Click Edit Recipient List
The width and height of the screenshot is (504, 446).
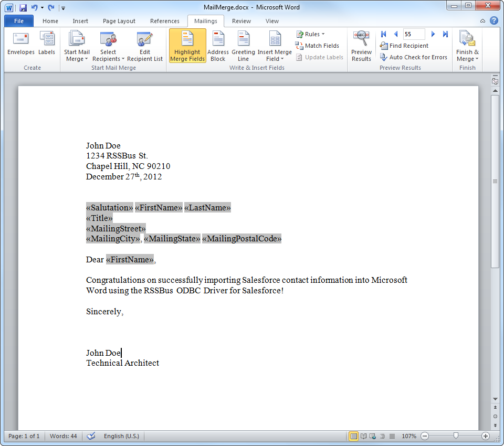pyautogui.click(x=144, y=46)
